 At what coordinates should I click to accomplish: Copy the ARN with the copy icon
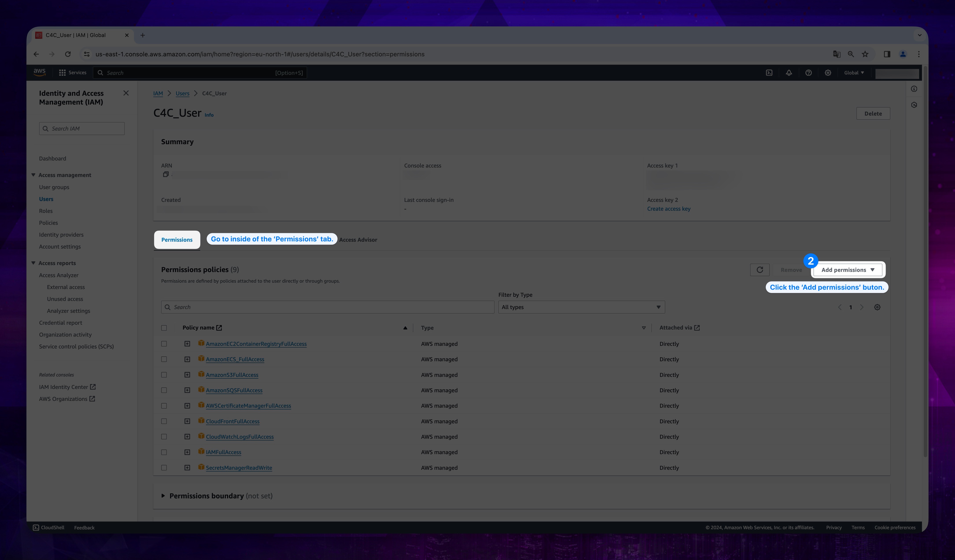pyautogui.click(x=166, y=174)
